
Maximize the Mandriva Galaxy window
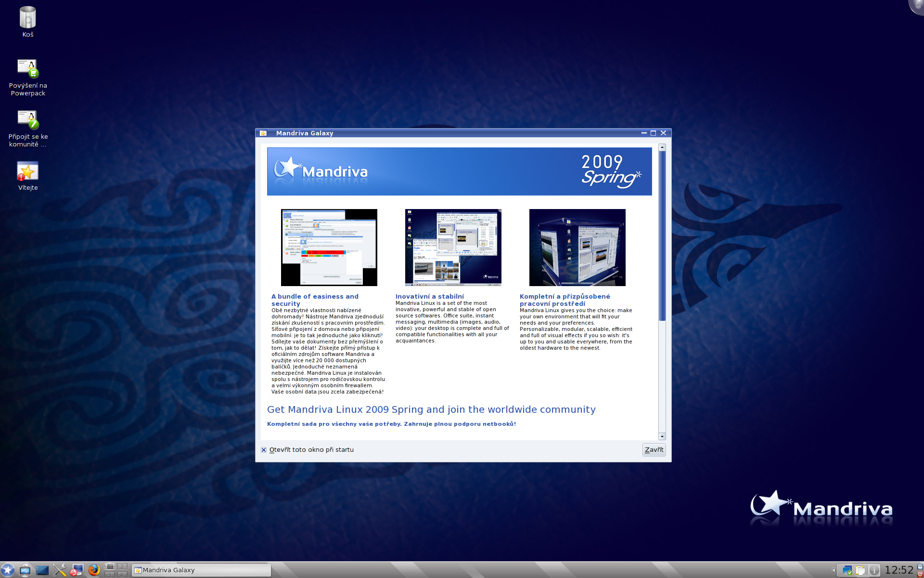coord(654,133)
